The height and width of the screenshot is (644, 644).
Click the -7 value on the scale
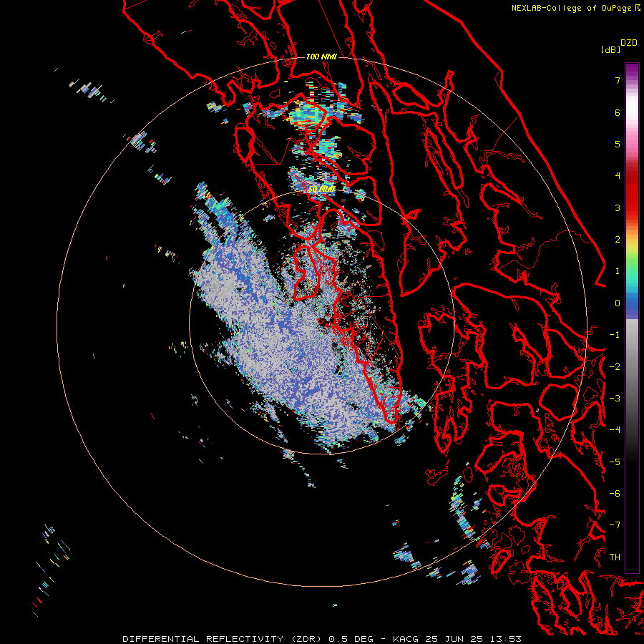pos(615,525)
